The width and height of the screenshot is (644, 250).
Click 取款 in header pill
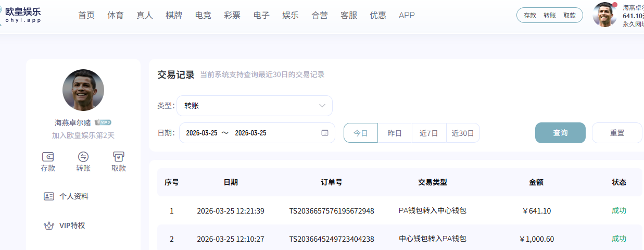570,15
